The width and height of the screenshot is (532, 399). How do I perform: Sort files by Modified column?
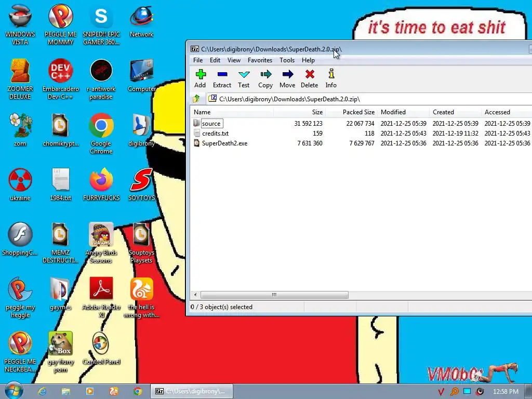(x=403, y=112)
